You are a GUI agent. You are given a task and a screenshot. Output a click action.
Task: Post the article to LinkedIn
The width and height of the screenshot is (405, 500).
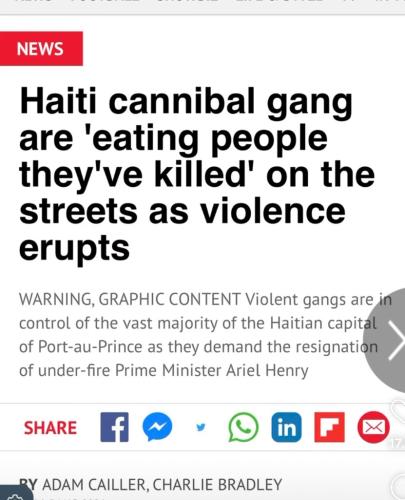point(286,427)
